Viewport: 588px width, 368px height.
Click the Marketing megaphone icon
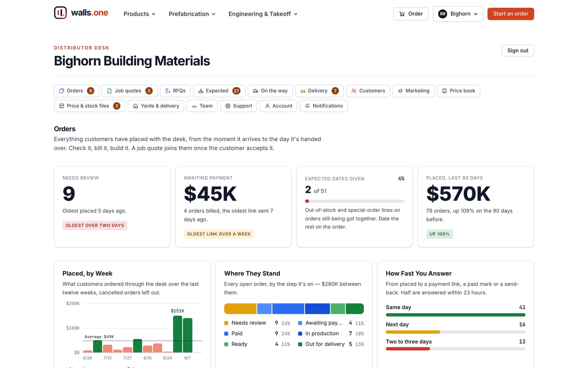400,91
